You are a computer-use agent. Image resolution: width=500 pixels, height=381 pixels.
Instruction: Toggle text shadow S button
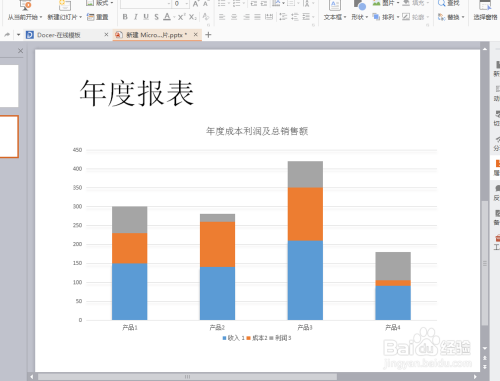coord(156,17)
